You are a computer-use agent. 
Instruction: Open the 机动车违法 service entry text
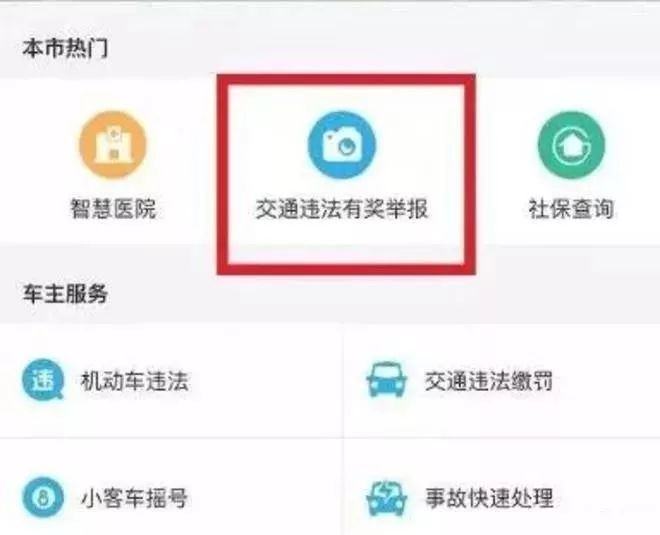[x=134, y=381]
